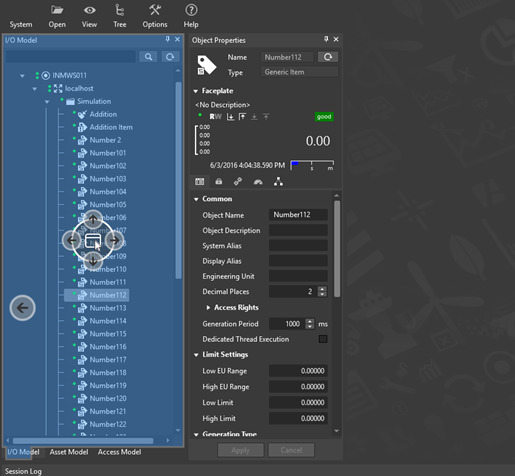Open the lock security tab icon
515x476 pixels.
click(219, 182)
